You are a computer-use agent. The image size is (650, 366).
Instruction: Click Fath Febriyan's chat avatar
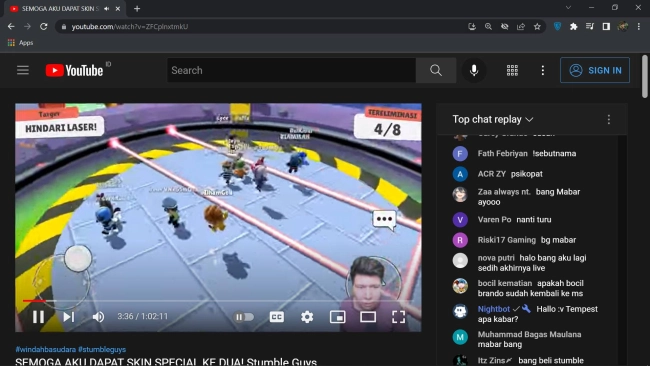[x=460, y=154]
